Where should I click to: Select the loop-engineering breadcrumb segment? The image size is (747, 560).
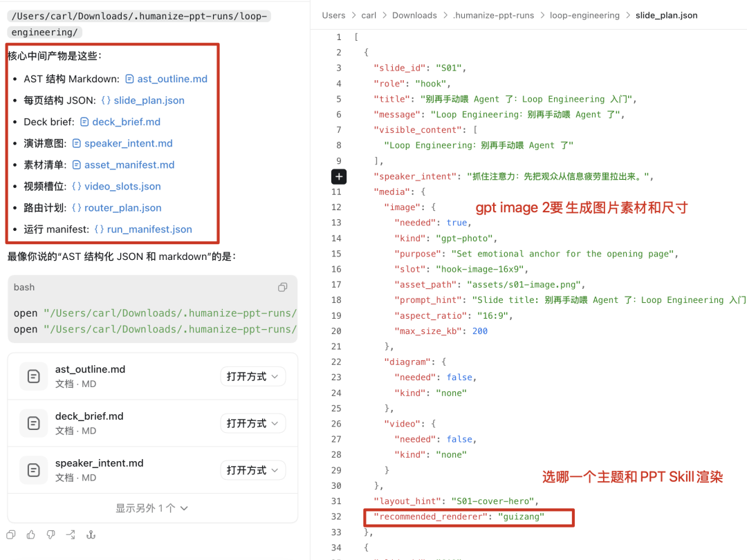[x=584, y=15]
